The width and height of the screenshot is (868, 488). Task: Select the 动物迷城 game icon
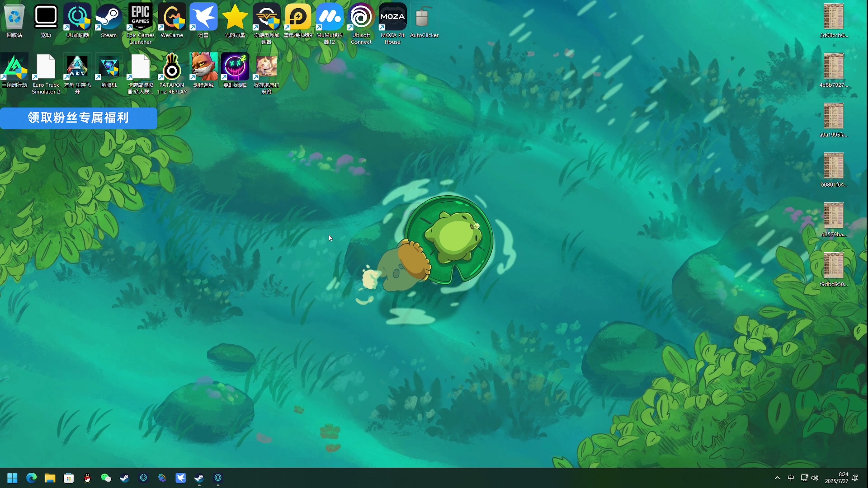[203, 71]
